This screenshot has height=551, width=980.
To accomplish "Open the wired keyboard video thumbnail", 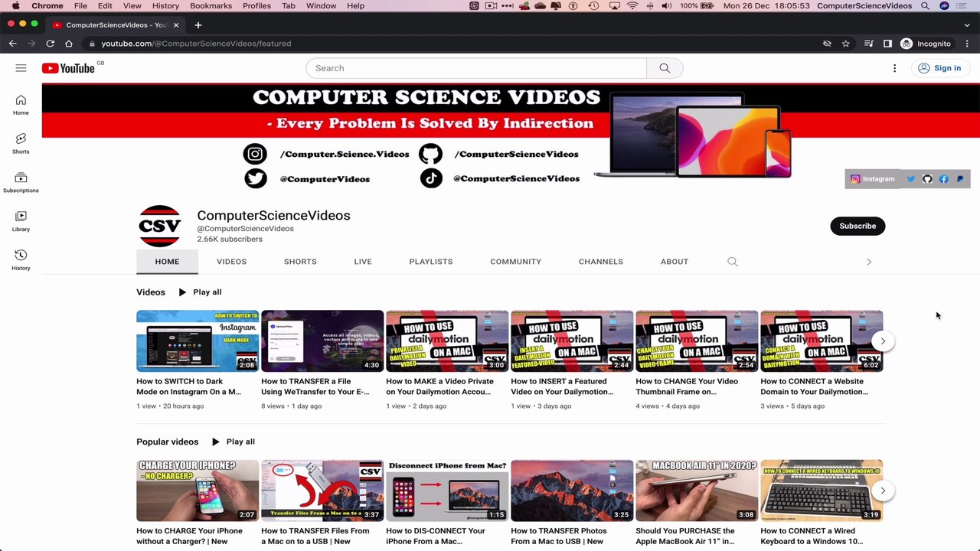I will pos(822,491).
